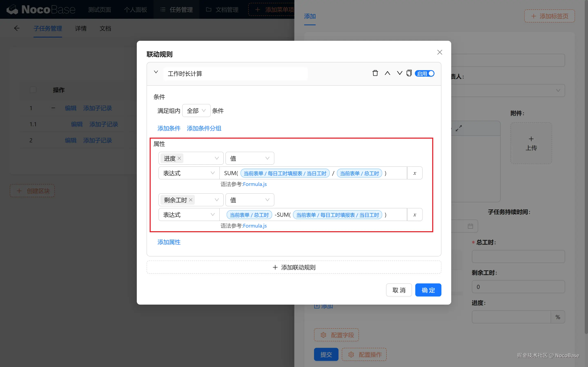This screenshot has height=367, width=588.
Task: Click the 添加属性 link
Action: 169,242
